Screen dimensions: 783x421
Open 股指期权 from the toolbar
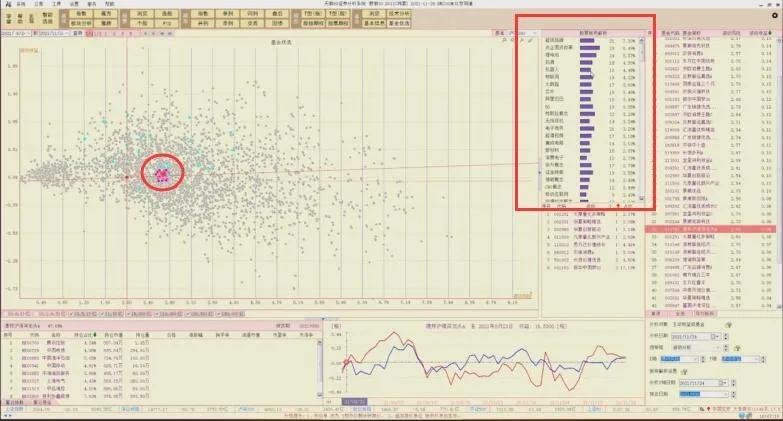[x=313, y=23]
